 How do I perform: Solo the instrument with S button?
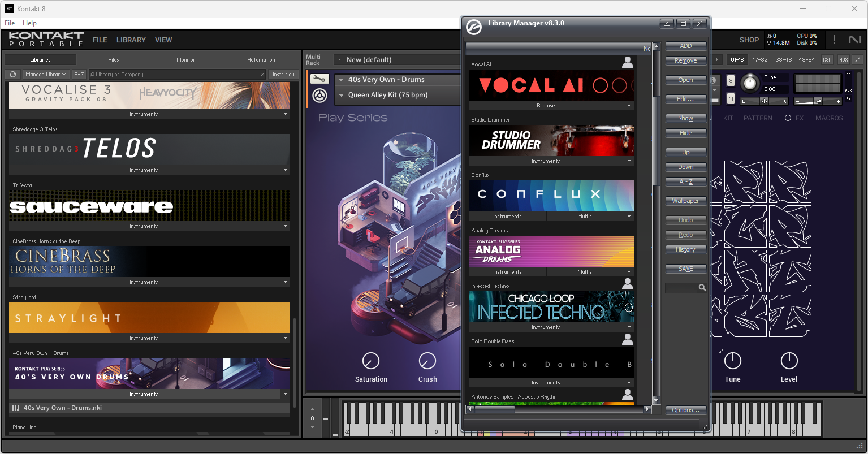731,80
